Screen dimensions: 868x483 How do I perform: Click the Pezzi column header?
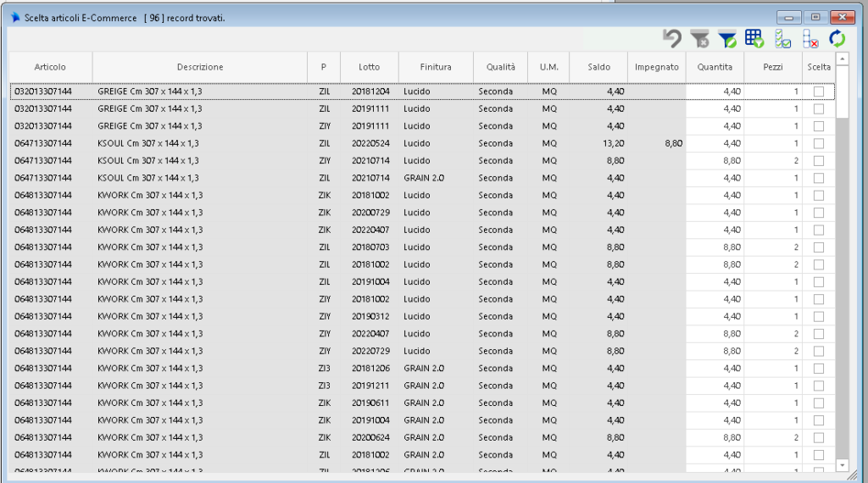(x=773, y=67)
